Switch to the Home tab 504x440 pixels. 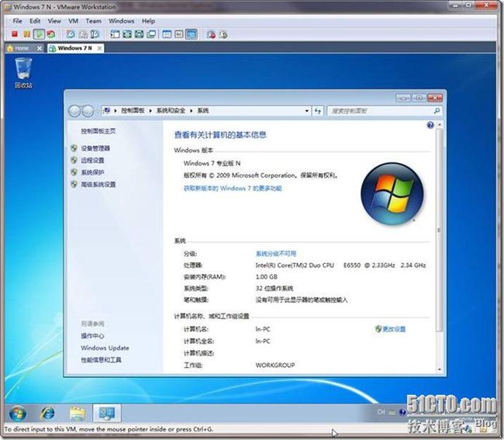[21, 48]
